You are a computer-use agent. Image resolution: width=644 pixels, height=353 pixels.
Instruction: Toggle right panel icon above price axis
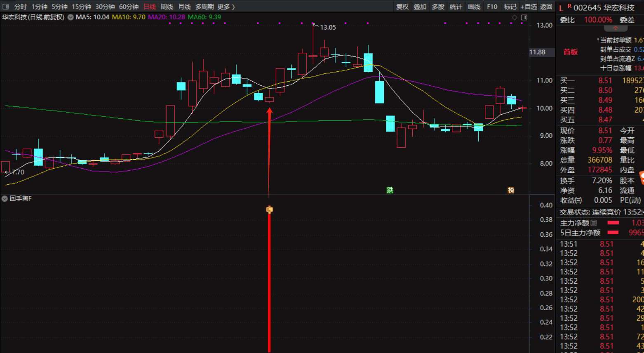click(x=524, y=17)
